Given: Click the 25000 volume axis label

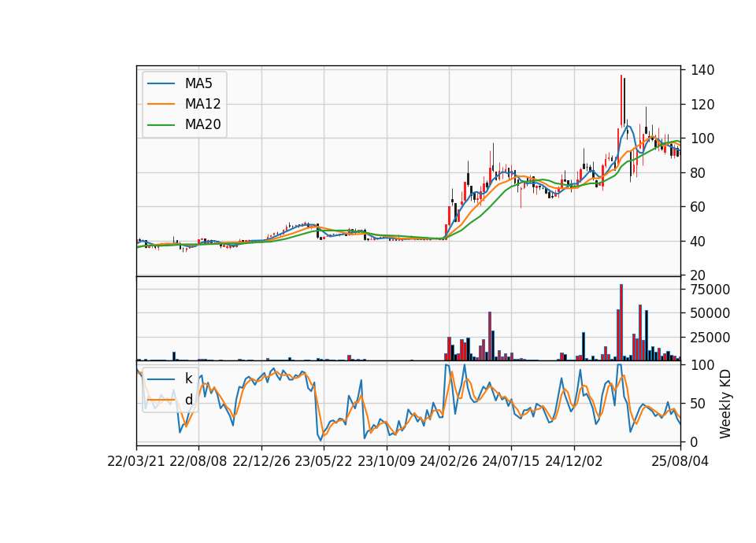Looking at the screenshot, I should click(x=710, y=338).
